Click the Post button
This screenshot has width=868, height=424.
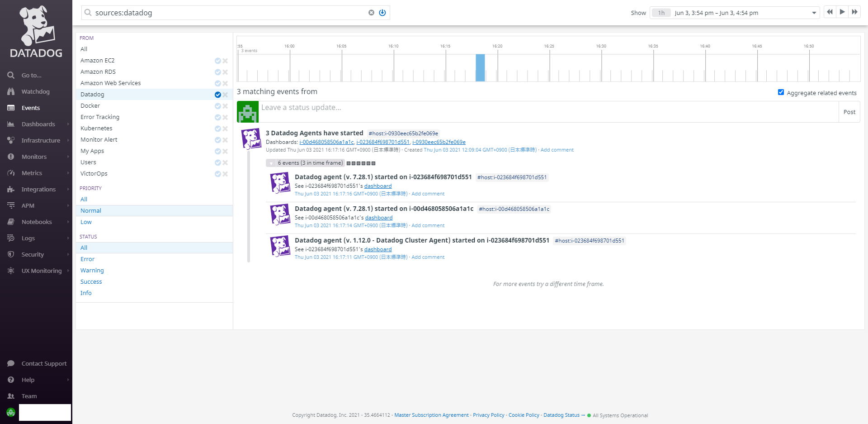[x=849, y=112]
